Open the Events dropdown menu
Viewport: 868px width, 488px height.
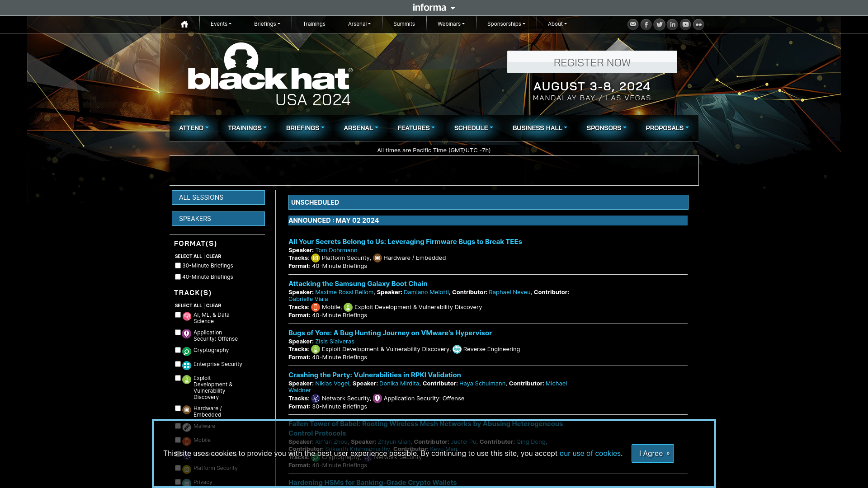click(221, 24)
